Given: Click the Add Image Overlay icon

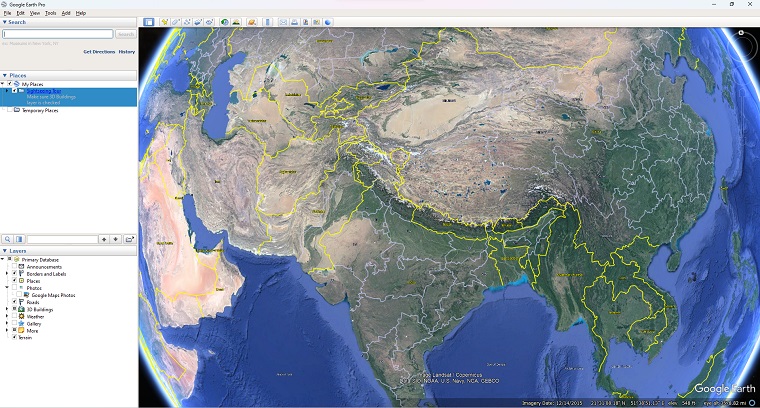Looking at the screenshot, I should tap(198, 22).
